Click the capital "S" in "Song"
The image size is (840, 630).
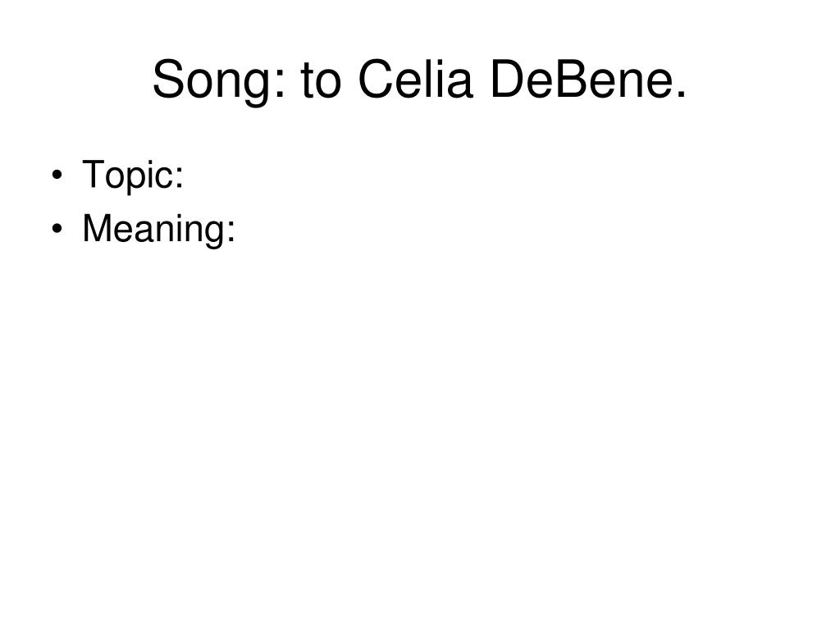[169, 79]
